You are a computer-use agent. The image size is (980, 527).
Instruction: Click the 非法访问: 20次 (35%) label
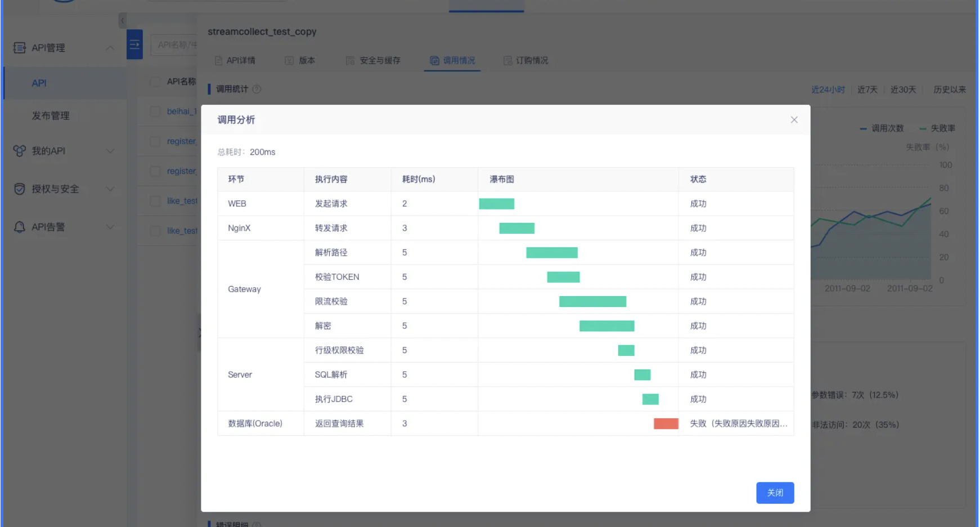tap(855, 425)
